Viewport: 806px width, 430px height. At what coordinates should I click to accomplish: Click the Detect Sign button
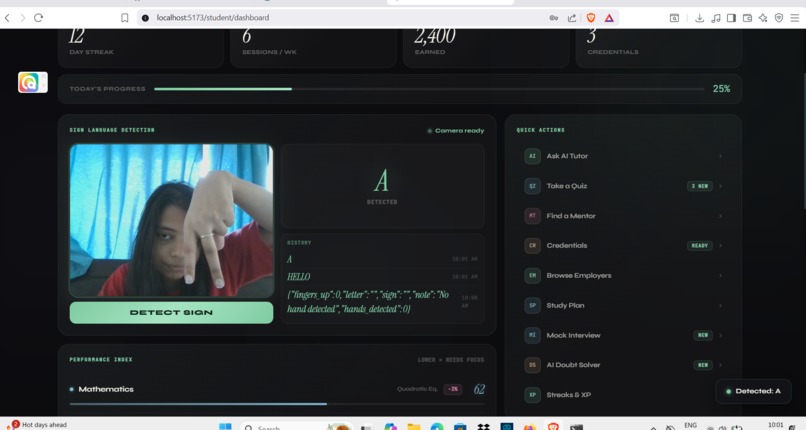pos(171,312)
